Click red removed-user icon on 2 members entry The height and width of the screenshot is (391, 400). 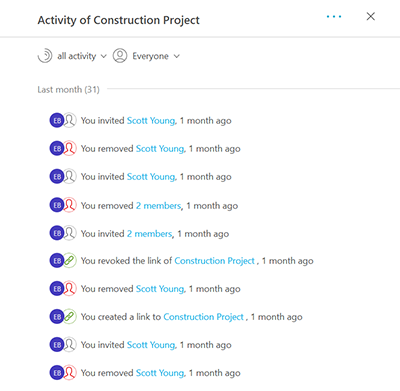[70, 205]
